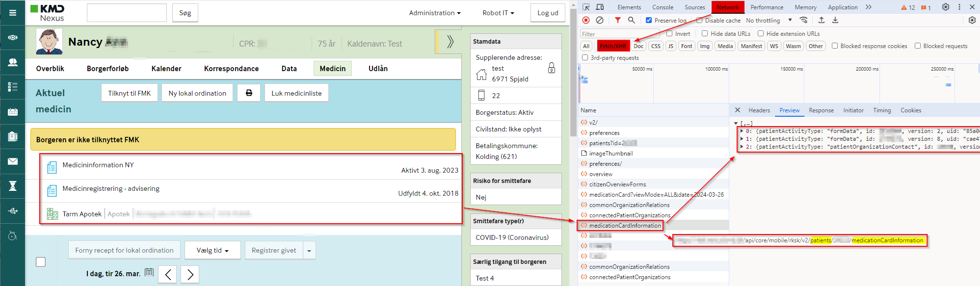Tick the 3rd-party requests checkbox
Viewport: 980px width, 286px height.
click(x=585, y=57)
